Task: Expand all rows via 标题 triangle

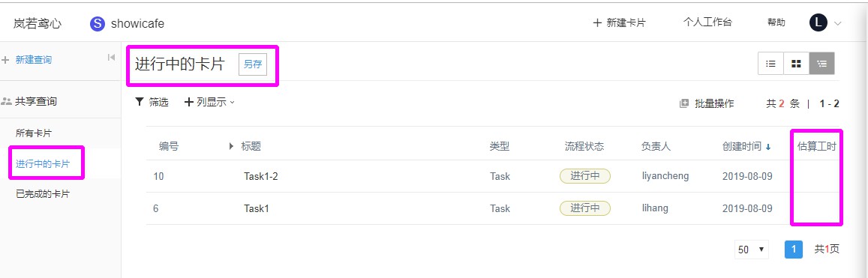Action: 231,146
